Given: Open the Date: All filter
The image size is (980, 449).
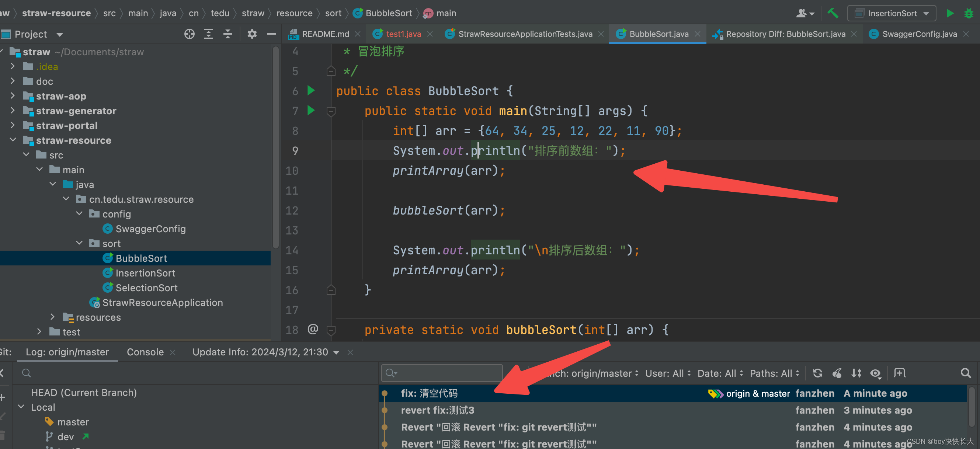Looking at the screenshot, I should click(720, 373).
